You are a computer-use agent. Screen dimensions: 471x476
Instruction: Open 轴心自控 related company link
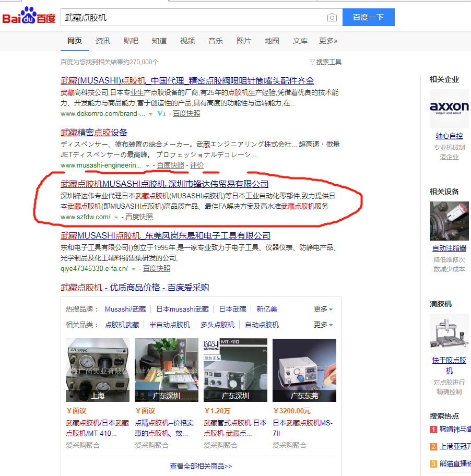pyautogui.click(x=449, y=136)
